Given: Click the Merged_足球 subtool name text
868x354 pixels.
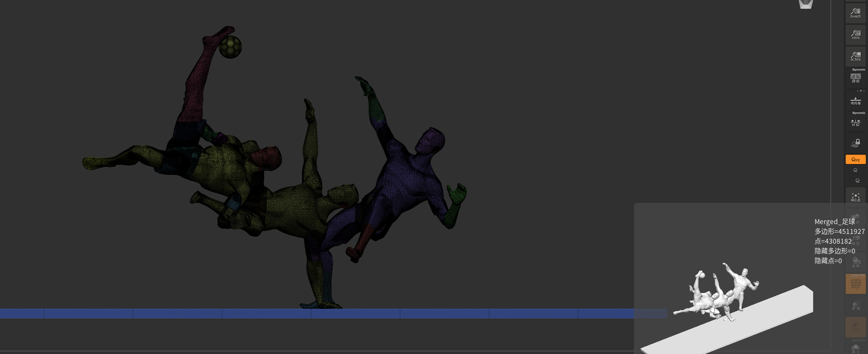Looking at the screenshot, I should 834,222.
